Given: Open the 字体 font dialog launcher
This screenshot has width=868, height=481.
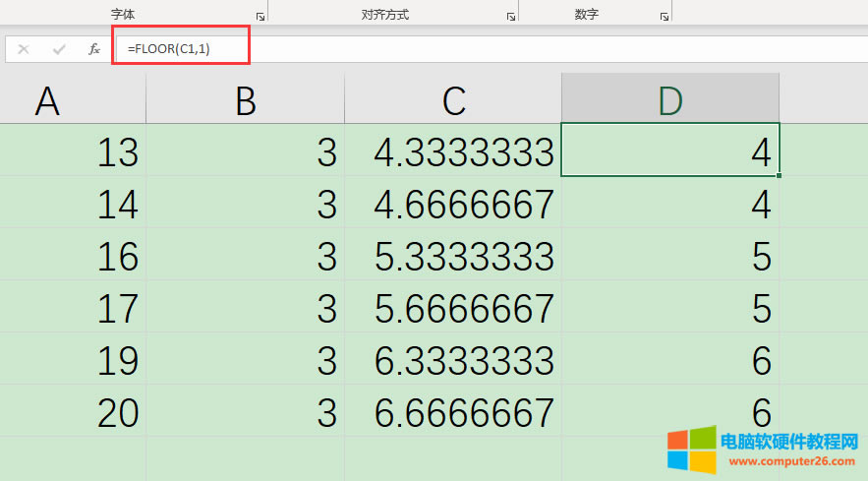Looking at the screenshot, I should click(x=260, y=17).
